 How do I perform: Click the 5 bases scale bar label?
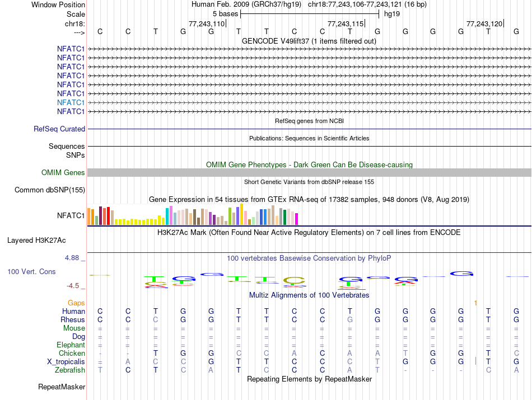(225, 14)
